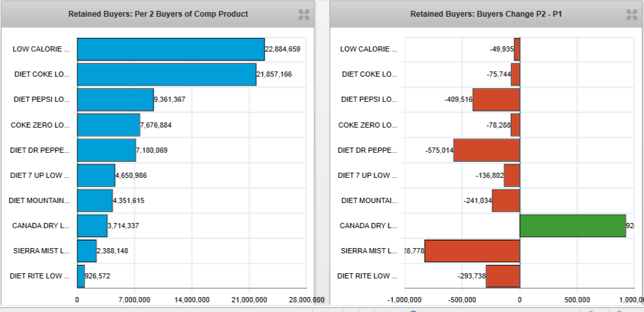Viewport: 644px width, 312px height.
Task: Select the blue DIET PEPSI bar with 9,361,367
Action: [115, 99]
